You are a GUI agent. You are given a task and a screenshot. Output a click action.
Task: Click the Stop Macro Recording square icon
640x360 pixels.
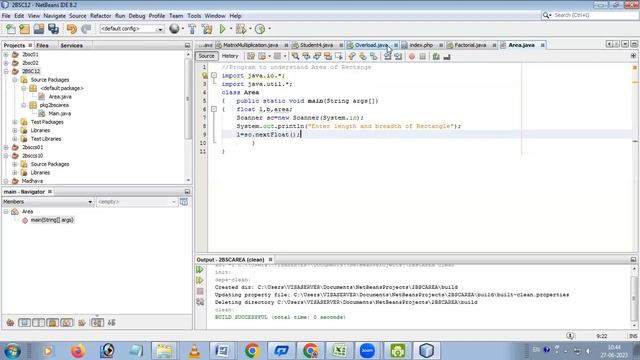click(422, 56)
